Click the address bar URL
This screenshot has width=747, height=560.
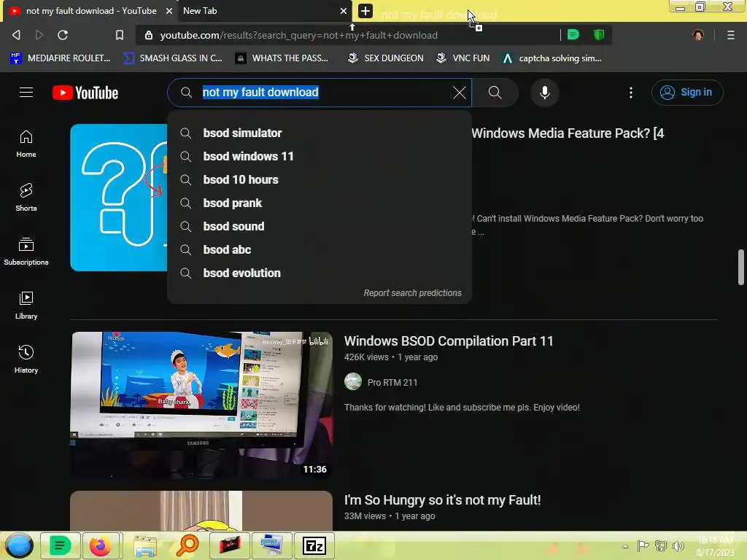298,35
